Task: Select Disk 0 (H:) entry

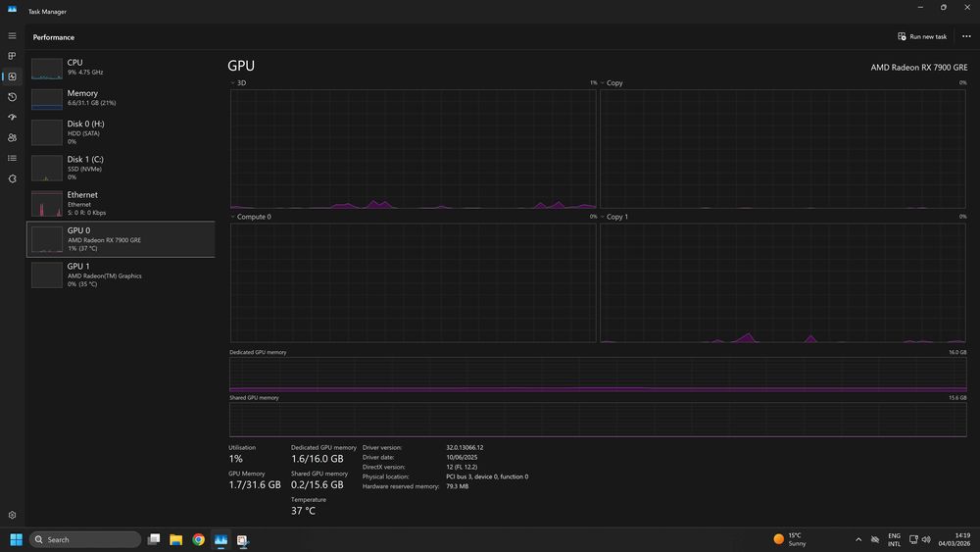Action: coord(121,132)
